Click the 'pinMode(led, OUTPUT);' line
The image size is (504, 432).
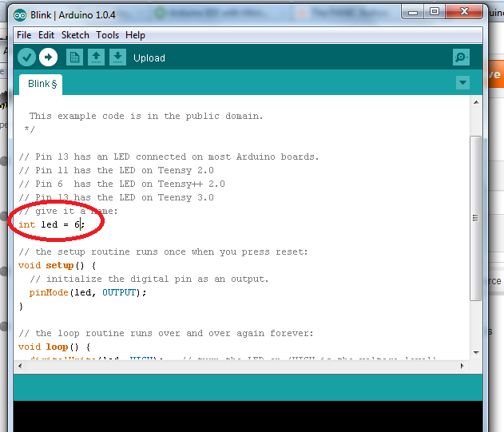point(88,292)
